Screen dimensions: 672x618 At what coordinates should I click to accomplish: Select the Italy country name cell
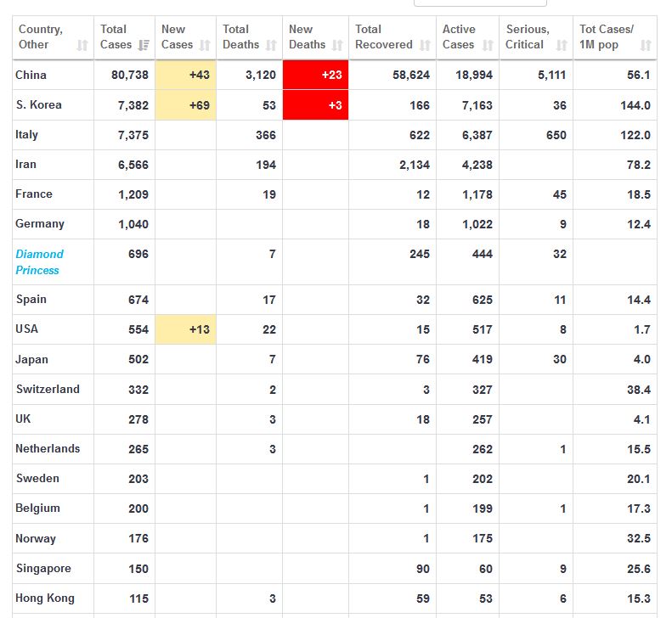(x=27, y=135)
